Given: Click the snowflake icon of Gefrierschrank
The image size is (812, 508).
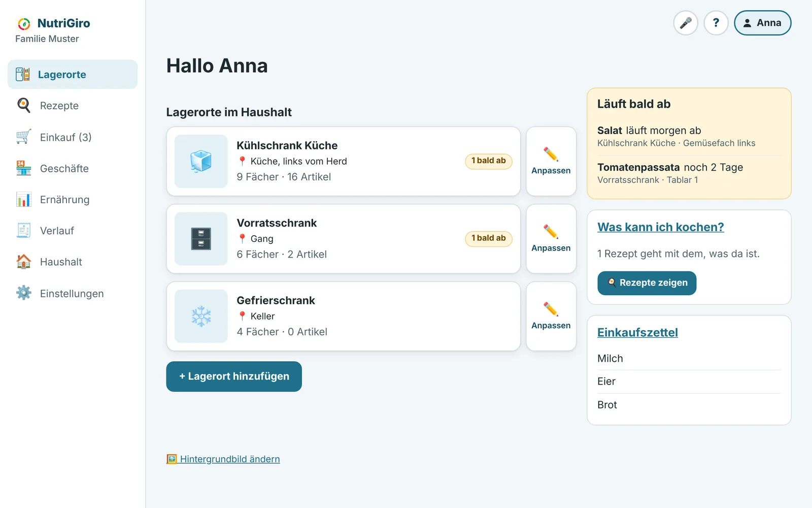Looking at the screenshot, I should (201, 316).
